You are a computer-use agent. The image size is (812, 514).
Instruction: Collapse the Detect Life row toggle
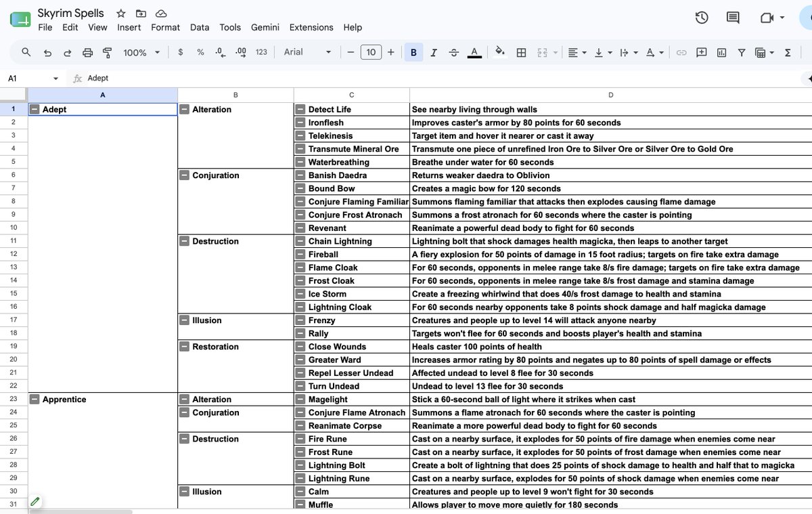[300, 109]
